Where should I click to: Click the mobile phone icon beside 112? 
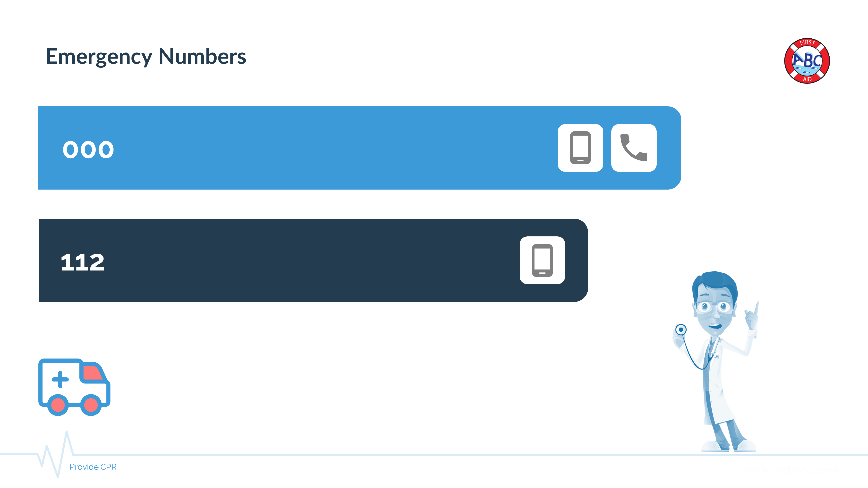click(542, 260)
